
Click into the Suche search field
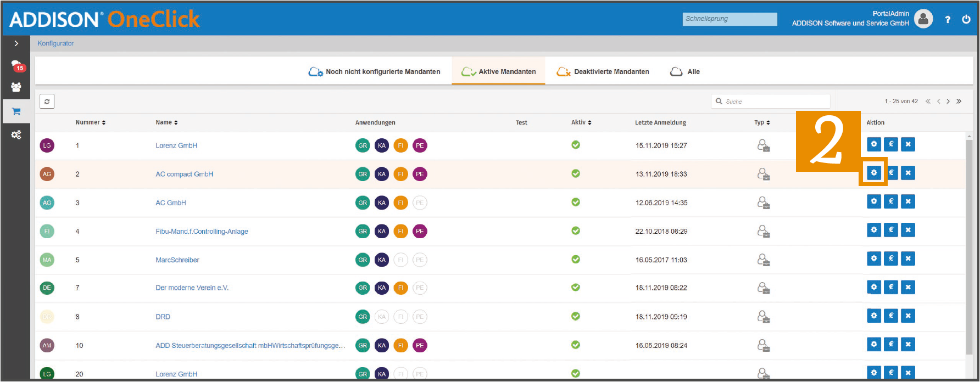[771, 102]
